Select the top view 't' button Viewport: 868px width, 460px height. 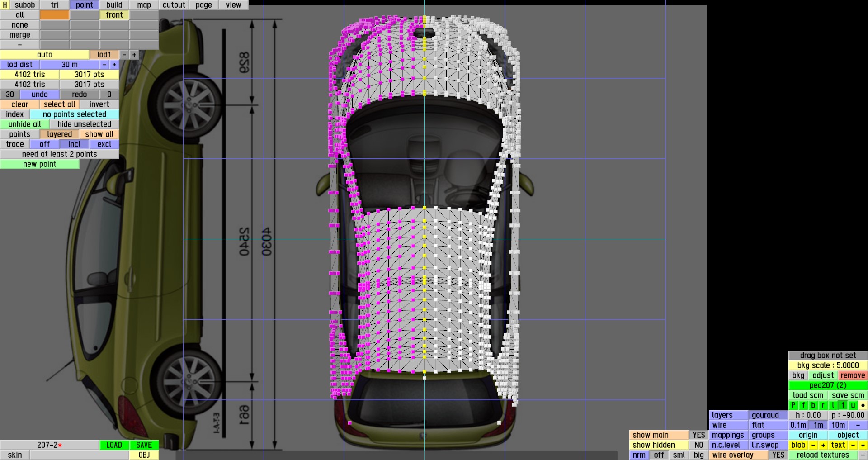843,405
